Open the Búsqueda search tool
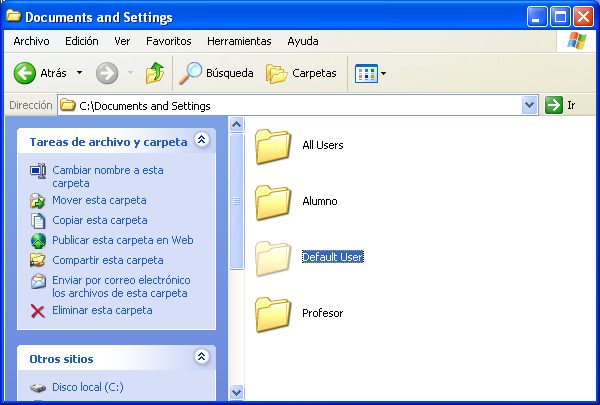This screenshot has height=405, width=600. 216,73
